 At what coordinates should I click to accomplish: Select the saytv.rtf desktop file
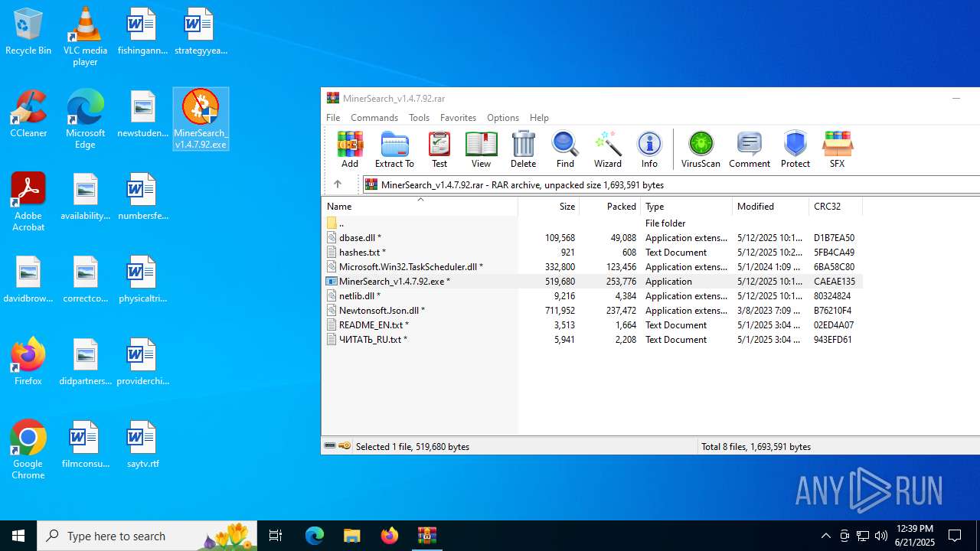point(142,445)
